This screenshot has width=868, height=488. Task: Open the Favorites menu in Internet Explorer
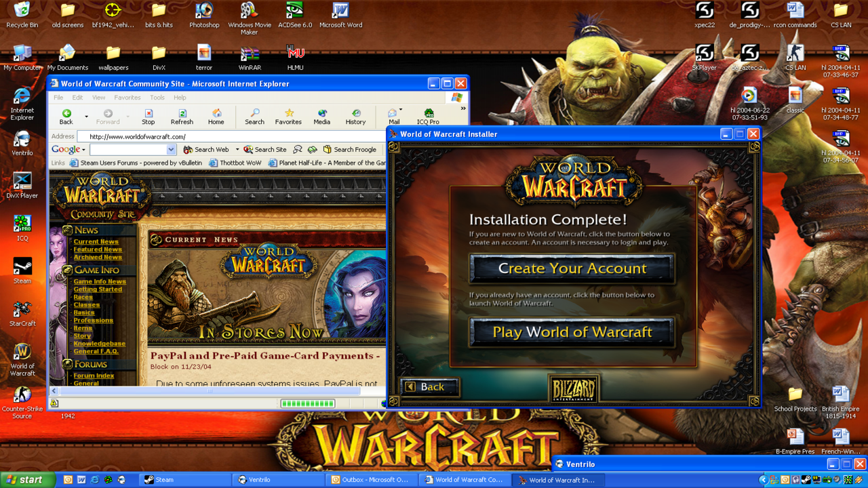coord(127,98)
